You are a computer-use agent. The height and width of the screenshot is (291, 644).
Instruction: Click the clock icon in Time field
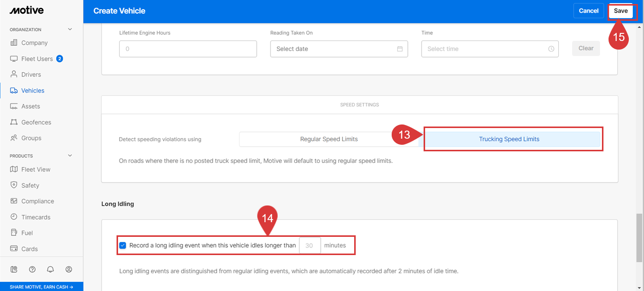[551, 49]
